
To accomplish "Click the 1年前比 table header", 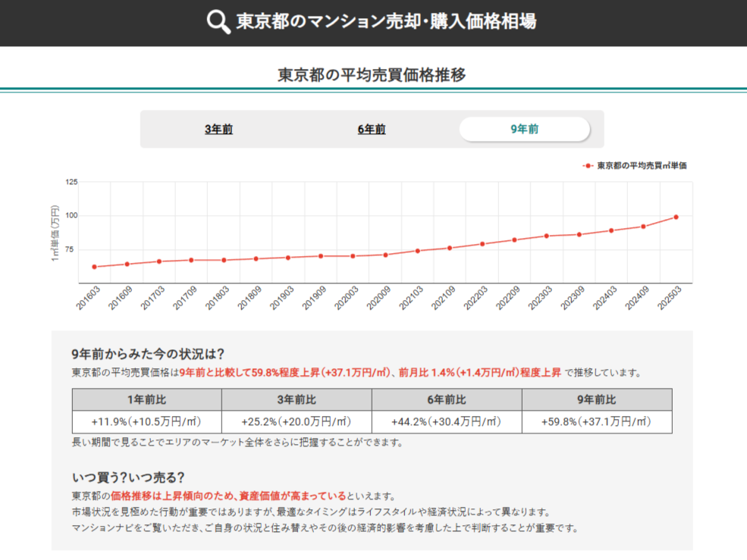I will pos(146,399).
